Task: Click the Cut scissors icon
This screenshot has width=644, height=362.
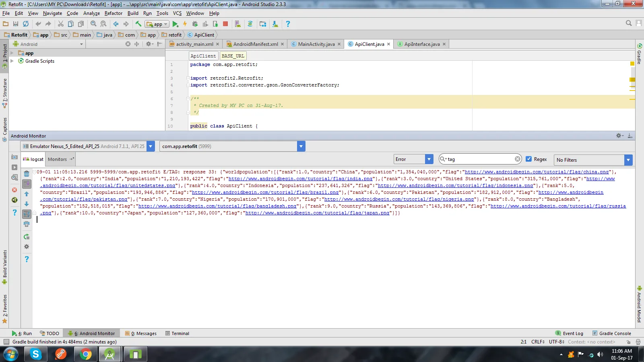Action: pos(61,24)
